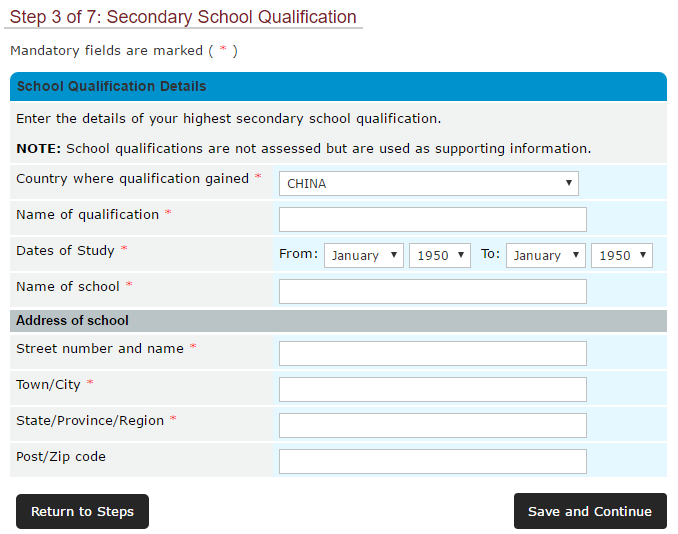Click the Address of school section header
Image resolution: width=678 pixels, height=534 pixels.
(338, 321)
